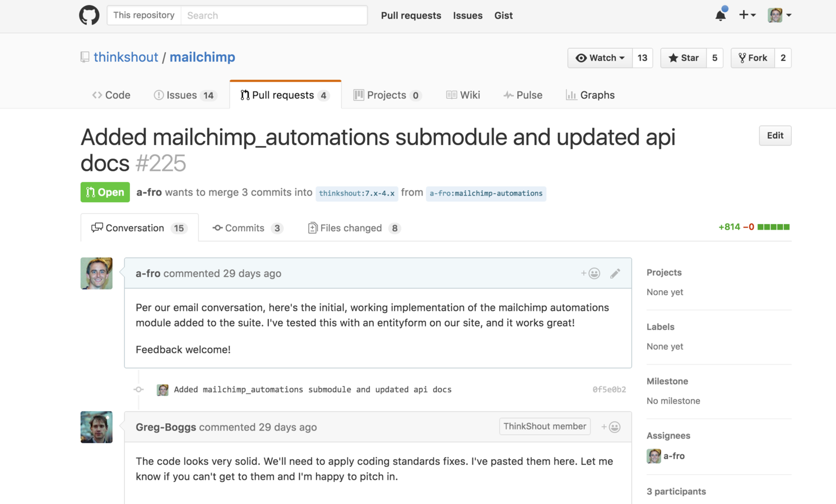This screenshot has height=504, width=836.
Task: Select the Commits tab
Action: point(247,228)
